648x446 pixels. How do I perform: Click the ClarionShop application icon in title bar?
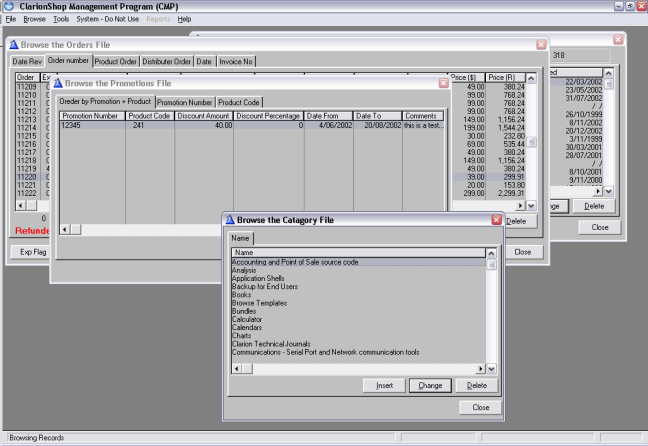8,6
